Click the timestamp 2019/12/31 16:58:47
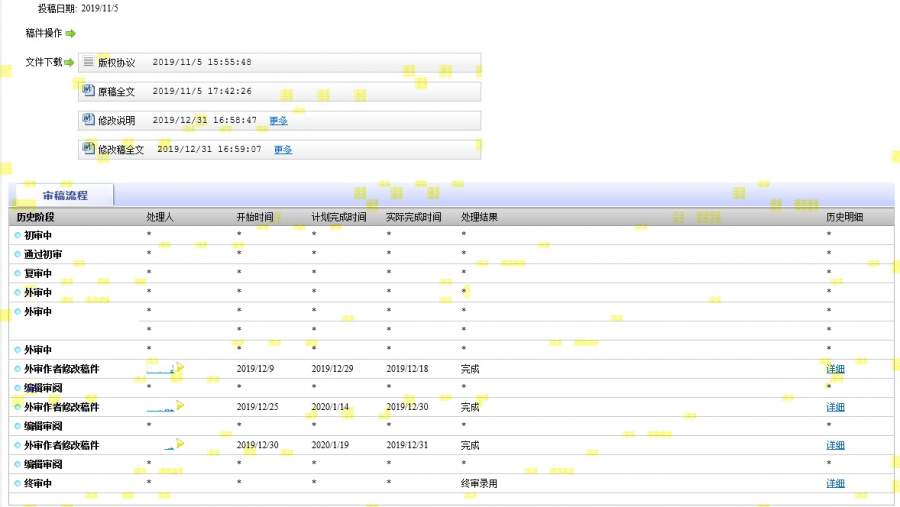Viewport: 900px width, 507px height. (x=204, y=120)
